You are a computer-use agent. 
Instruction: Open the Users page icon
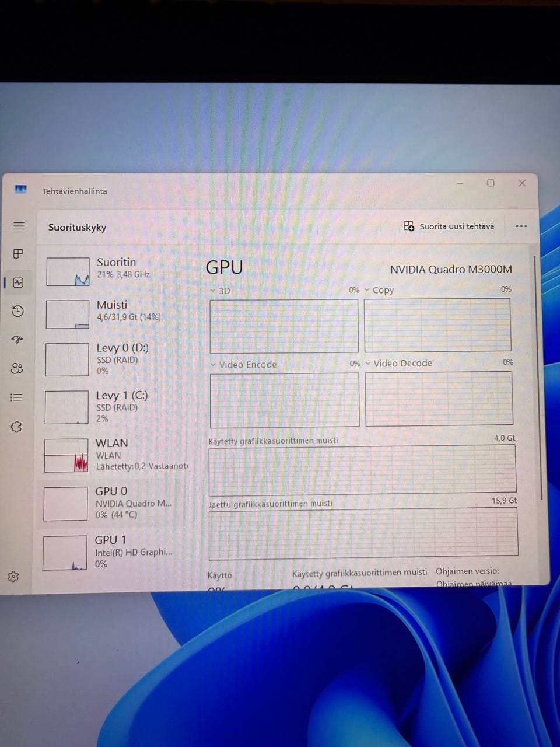[17, 368]
